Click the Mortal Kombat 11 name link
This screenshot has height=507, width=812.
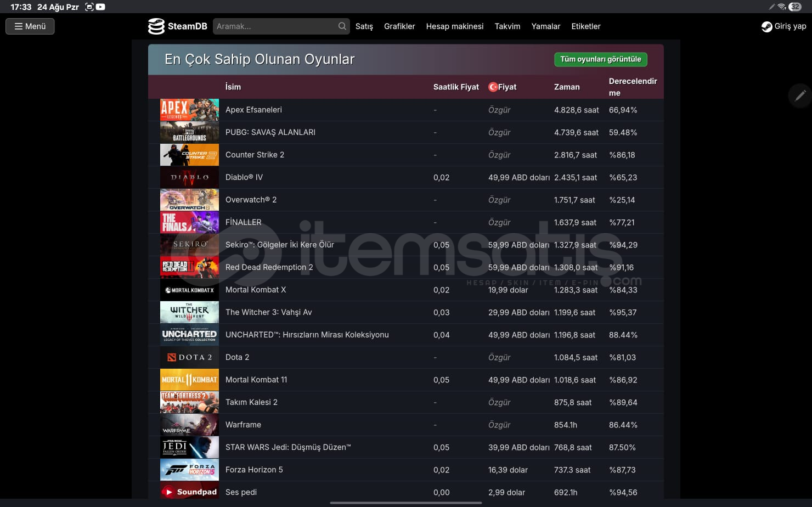pos(256,380)
